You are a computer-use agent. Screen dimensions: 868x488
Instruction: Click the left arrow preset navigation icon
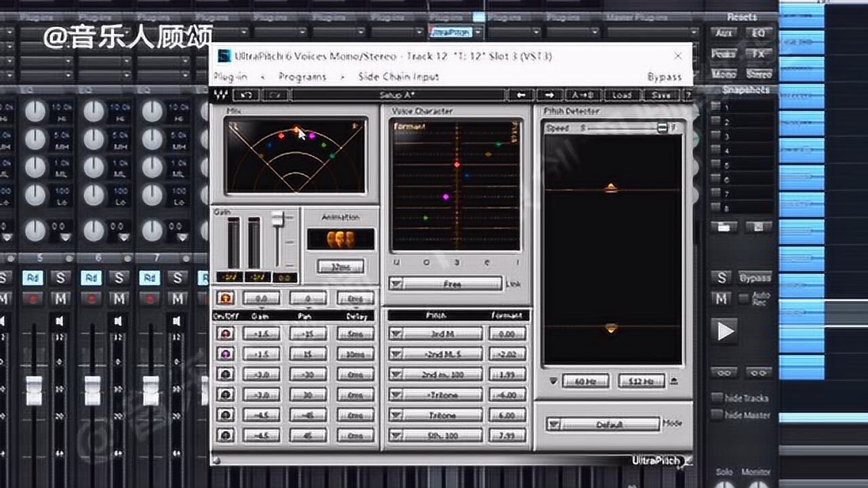coord(521,95)
